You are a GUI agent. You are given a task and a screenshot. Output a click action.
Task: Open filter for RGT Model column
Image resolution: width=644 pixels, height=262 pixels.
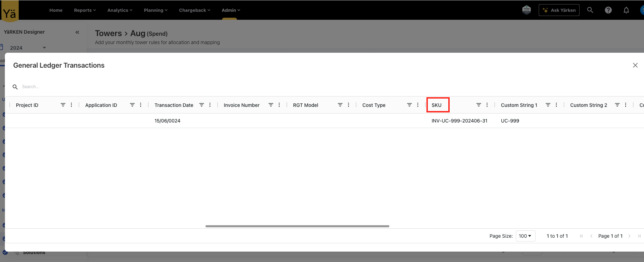coord(340,105)
